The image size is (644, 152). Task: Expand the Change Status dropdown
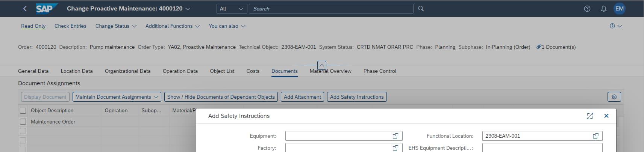point(116,26)
